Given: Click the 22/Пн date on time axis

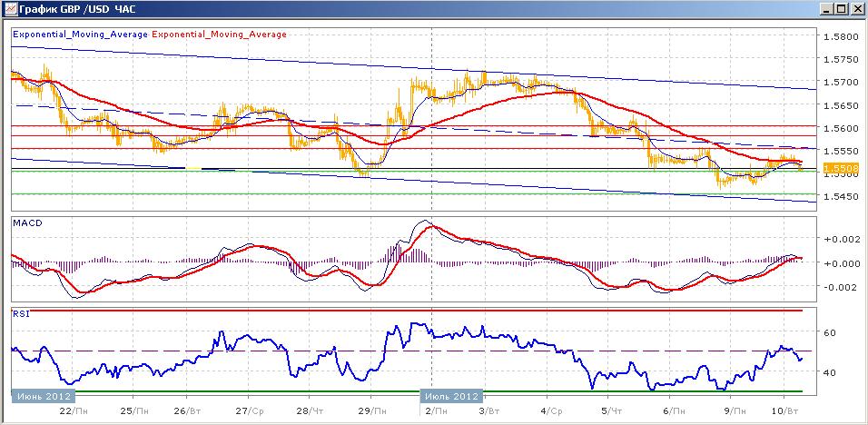Looking at the screenshot, I should pos(74,410).
